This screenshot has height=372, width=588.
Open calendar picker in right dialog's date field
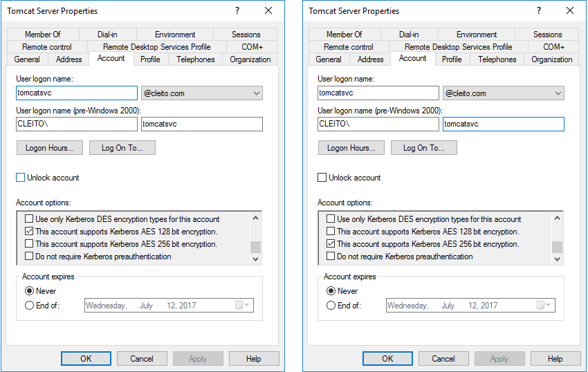point(543,305)
